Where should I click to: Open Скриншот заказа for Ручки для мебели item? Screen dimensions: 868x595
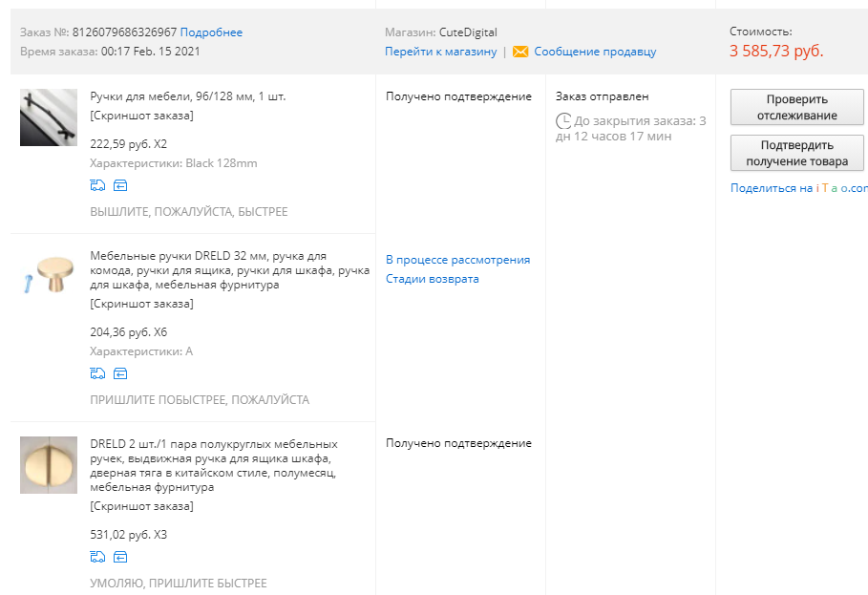pos(141,116)
